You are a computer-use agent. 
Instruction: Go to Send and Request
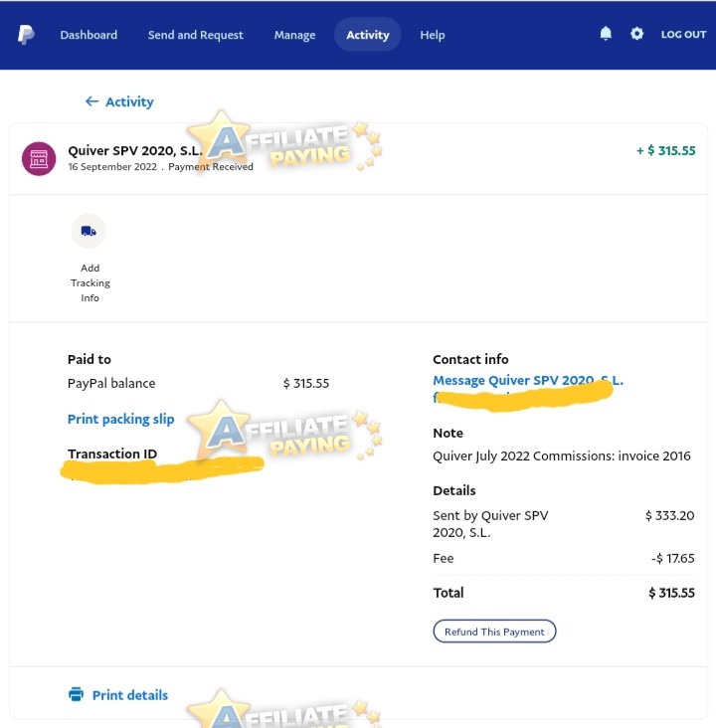(x=196, y=35)
